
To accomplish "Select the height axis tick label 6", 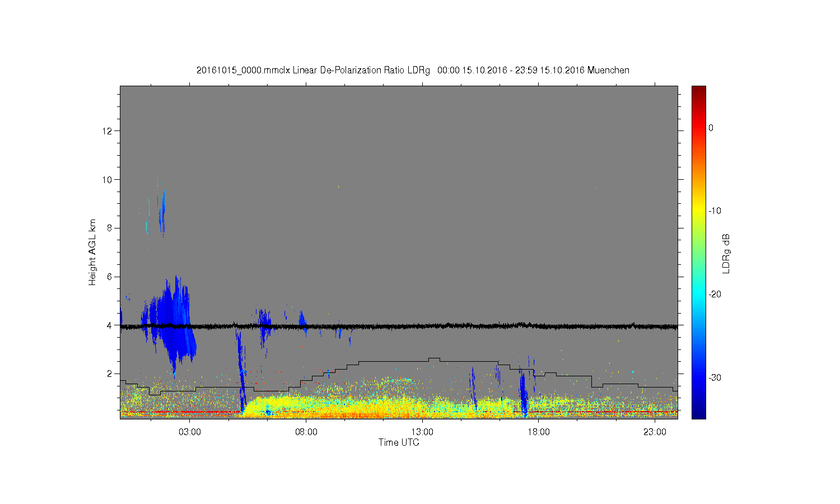I will 110,277.
